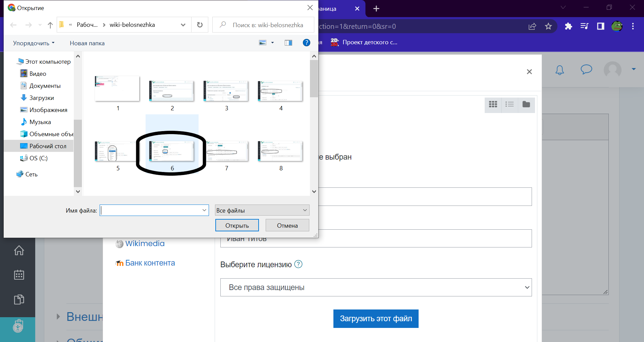
Task: Open the license dropdown "Все права защищены"
Action: tap(376, 287)
